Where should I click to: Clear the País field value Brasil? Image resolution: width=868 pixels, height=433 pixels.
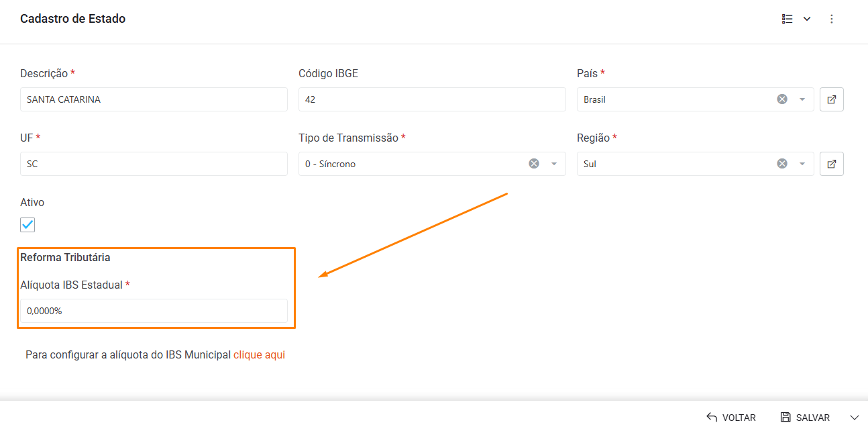pyautogui.click(x=782, y=99)
